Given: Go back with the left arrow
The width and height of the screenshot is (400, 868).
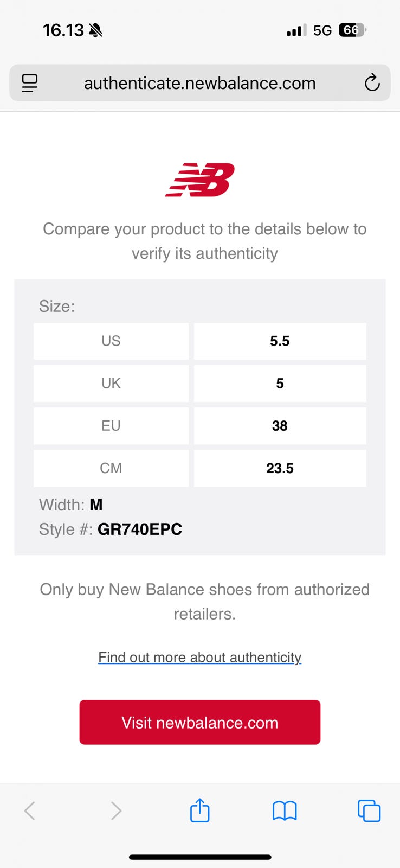Looking at the screenshot, I should pyautogui.click(x=30, y=811).
